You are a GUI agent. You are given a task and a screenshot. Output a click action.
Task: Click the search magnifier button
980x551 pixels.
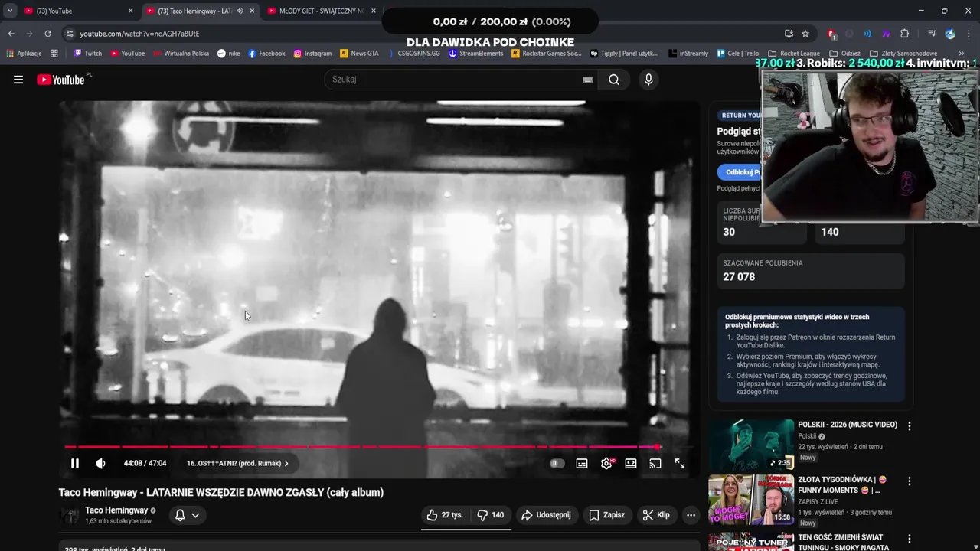(614, 80)
